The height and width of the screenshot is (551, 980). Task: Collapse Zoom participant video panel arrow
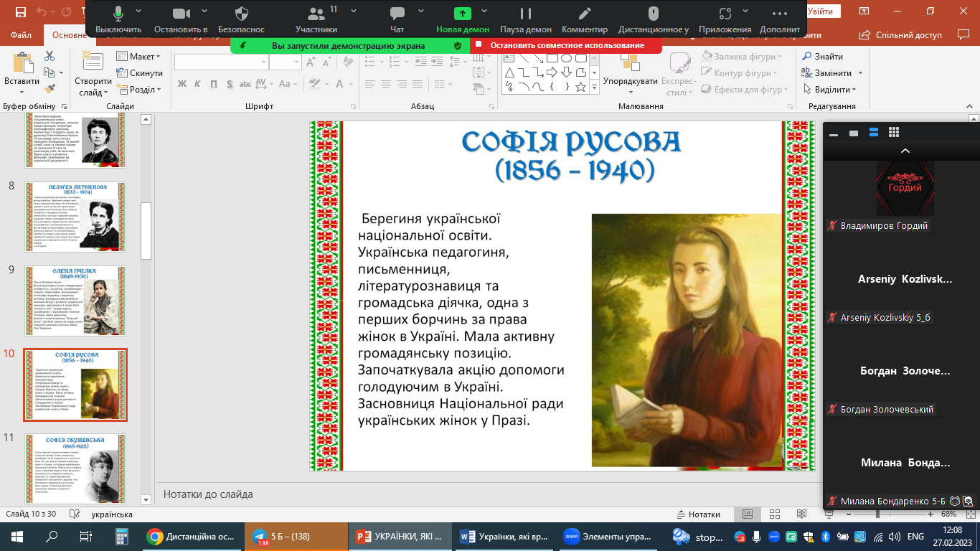click(x=905, y=151)
